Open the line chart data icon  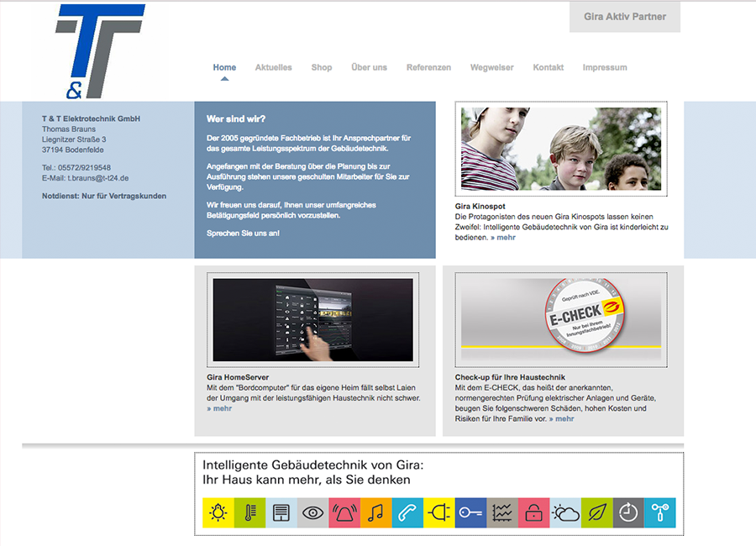(x=502, y=512)
